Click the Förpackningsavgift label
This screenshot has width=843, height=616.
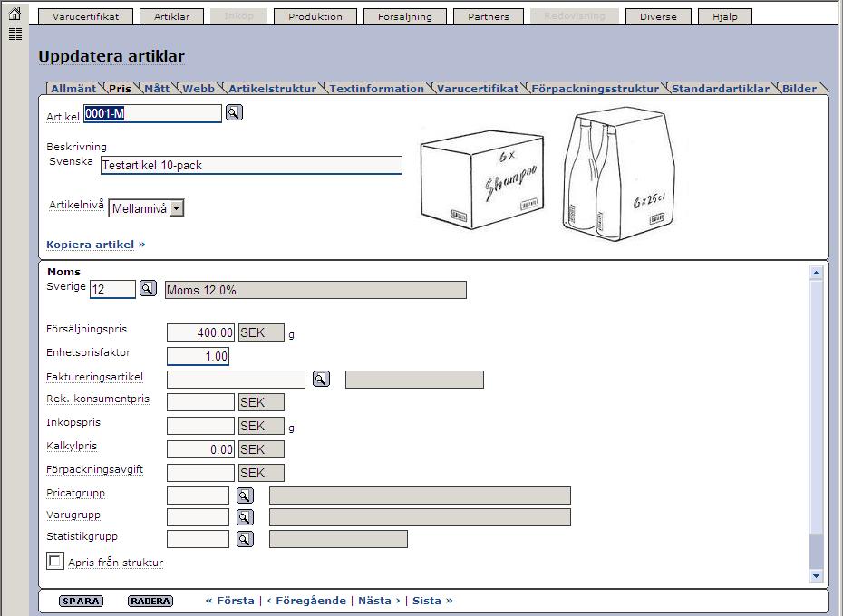tap(94, 469)
